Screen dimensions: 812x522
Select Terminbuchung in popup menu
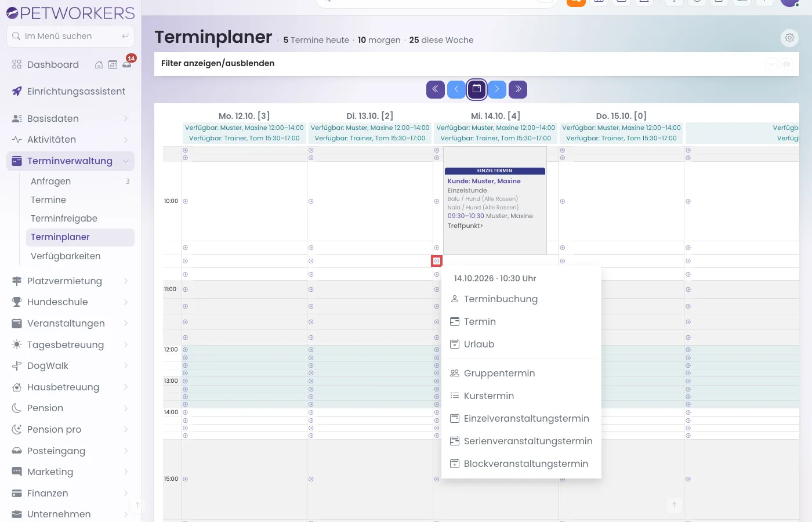click(521, 299)
